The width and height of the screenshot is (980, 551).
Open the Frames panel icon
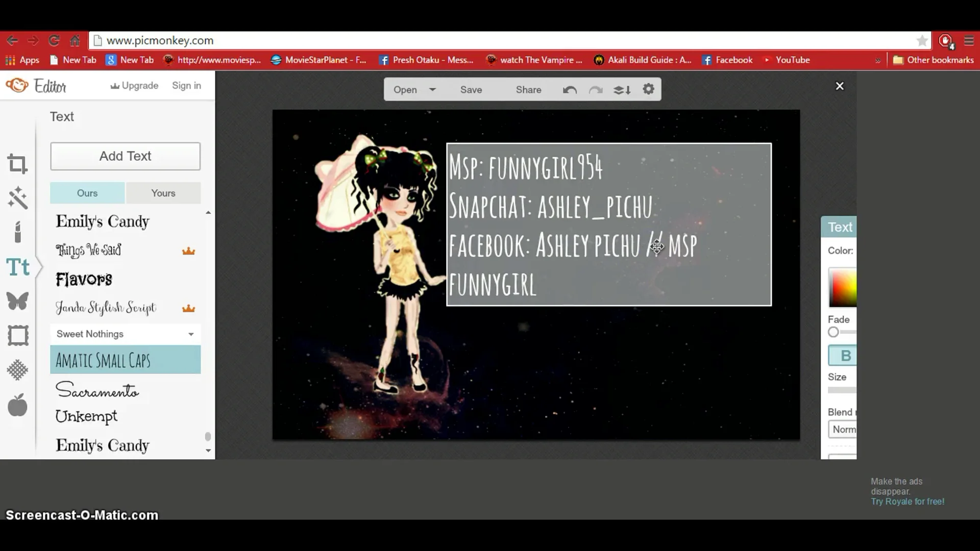(17, 336)
